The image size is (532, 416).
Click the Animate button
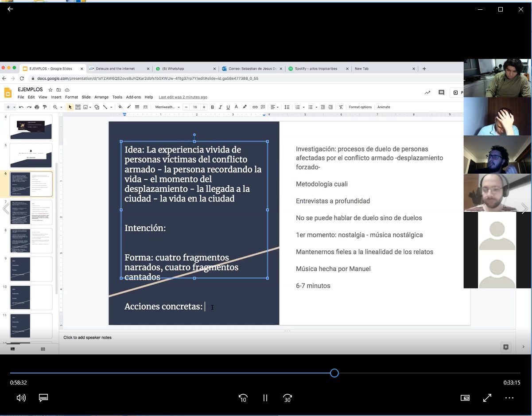point(384,107)
